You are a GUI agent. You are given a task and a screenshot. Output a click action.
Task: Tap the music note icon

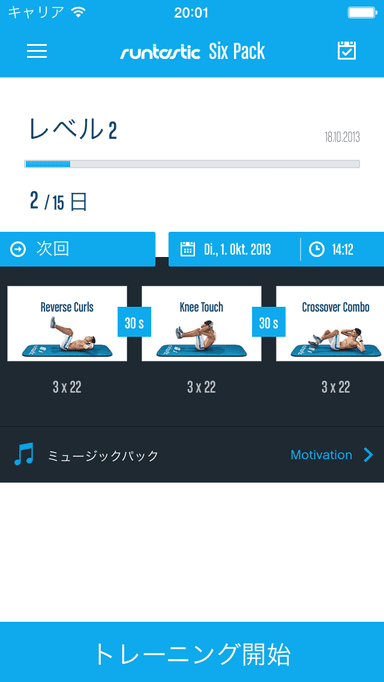pyautogui.click(x=23, y=455)
